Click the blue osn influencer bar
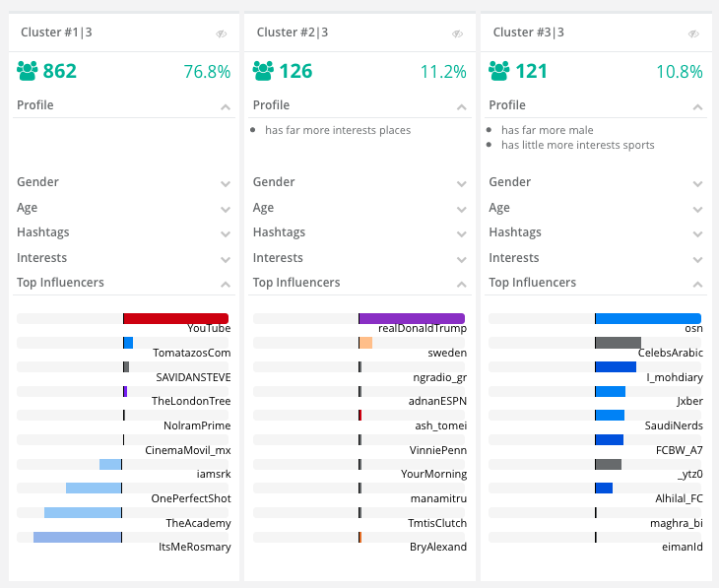 [648, 318]
